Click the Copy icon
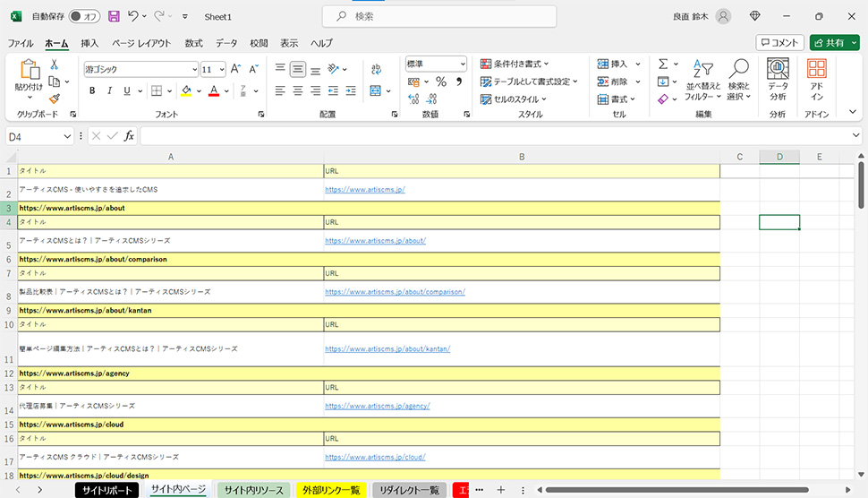Image resolution: width=868 pixels, height=498 pixels. (55, 82)
